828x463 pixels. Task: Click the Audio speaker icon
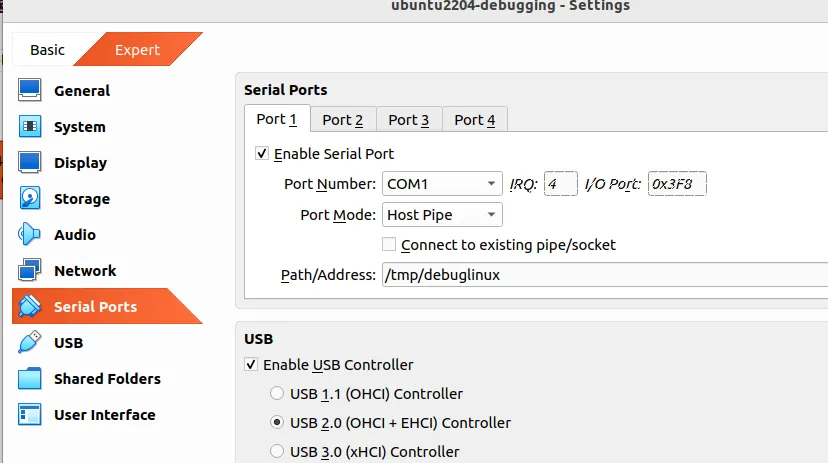pos(30,235)
